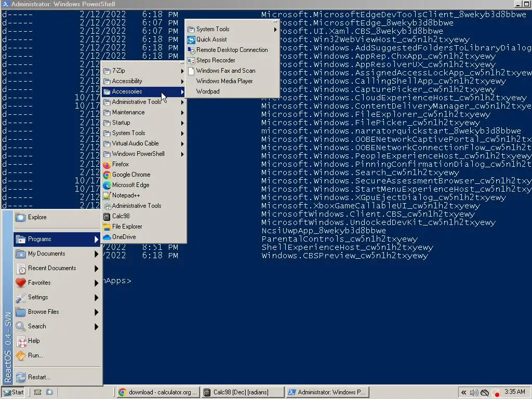Expand Administrative Tools folder submenu arrow

[x=182, y=102]
